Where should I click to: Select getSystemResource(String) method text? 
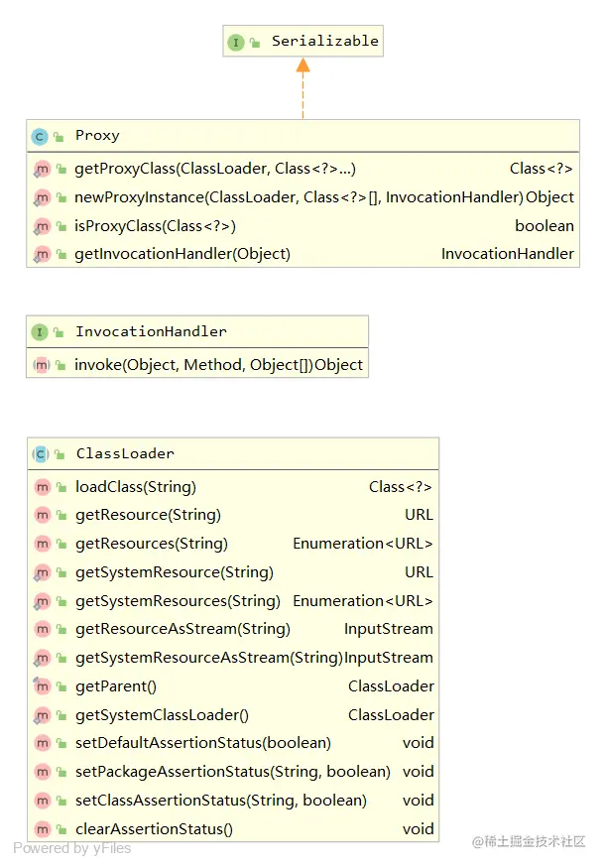[x=175, y=573]
